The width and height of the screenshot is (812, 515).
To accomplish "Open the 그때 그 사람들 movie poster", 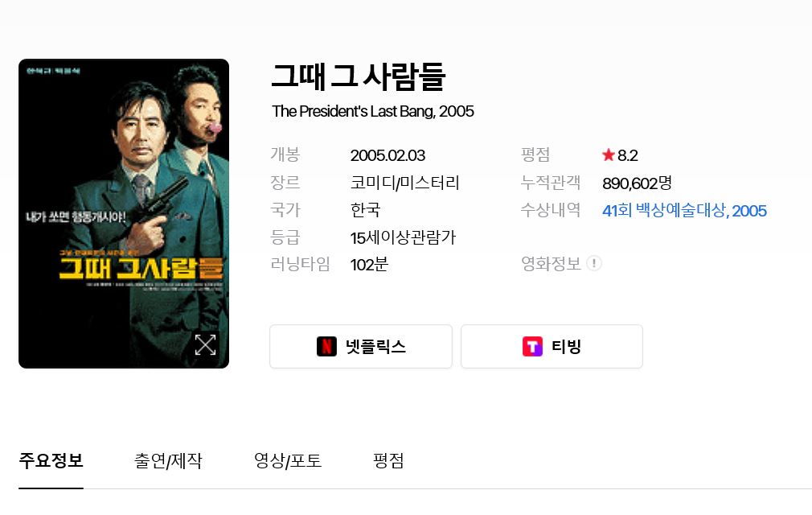I will click(124, 213).
